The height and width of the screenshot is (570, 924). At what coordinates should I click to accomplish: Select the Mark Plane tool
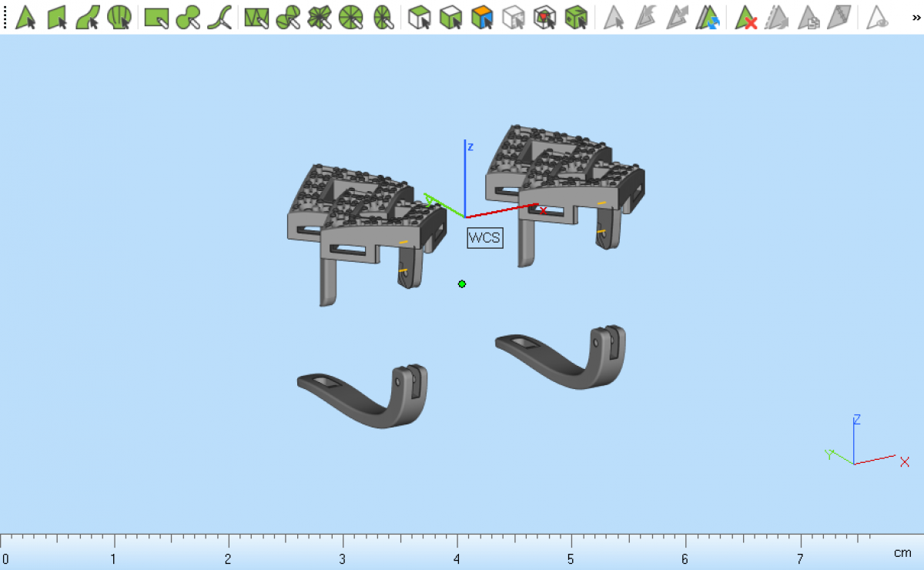pyautogui.click(x=58, y=17)
